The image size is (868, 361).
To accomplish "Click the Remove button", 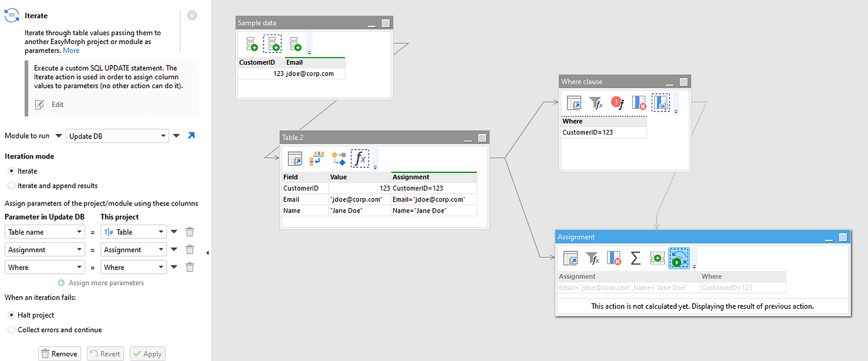I will (59, 353).
